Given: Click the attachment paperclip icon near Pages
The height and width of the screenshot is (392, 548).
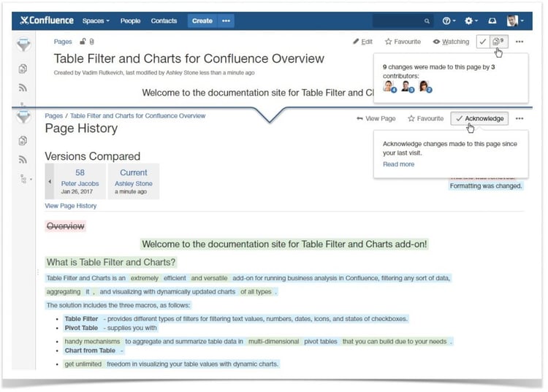Looking at the screenshot, I should pyautogui.click(x=92, y=42).
